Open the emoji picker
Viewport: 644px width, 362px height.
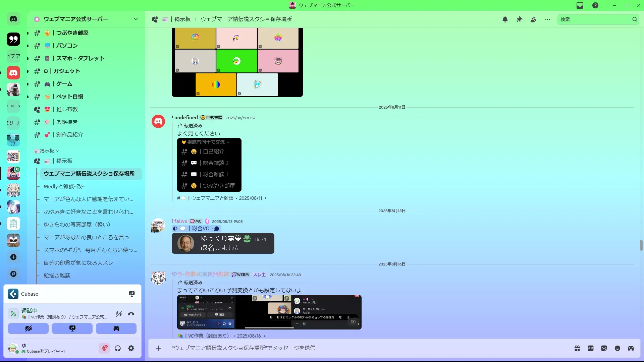pyautogui.click(x=618, y=348)
